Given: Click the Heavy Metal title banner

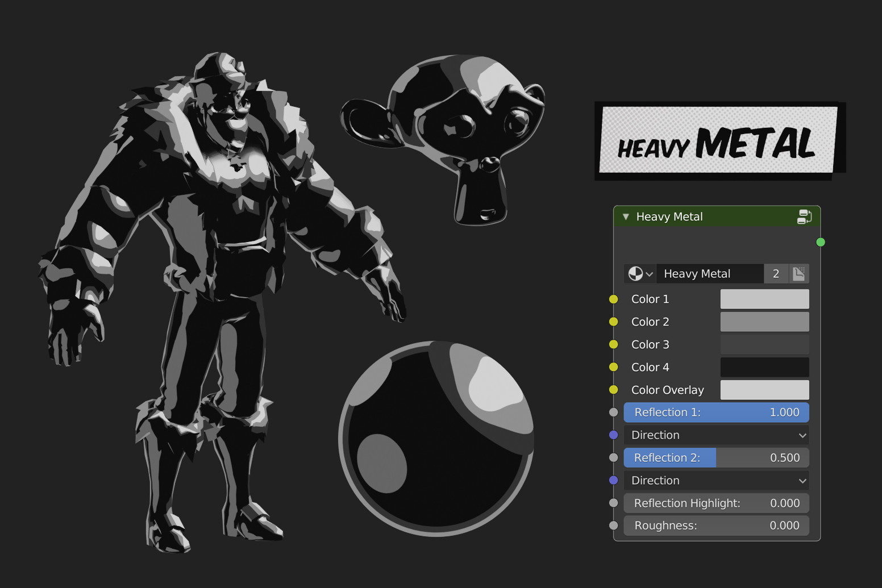Looking at the screenshot, I should coord(720,141).
